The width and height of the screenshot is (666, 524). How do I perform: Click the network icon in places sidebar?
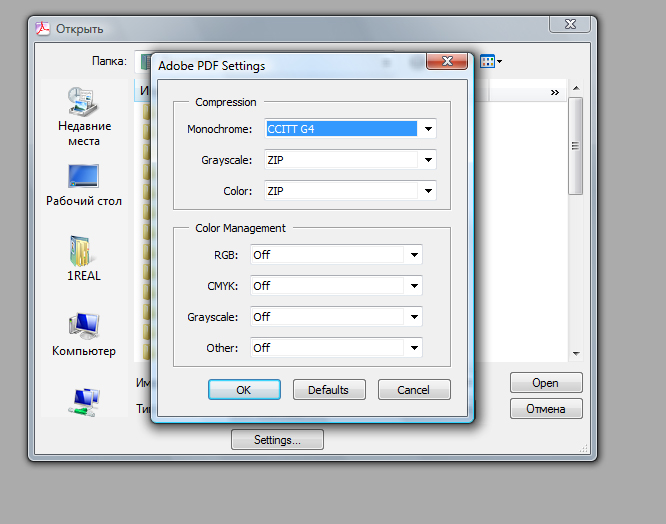84,401
